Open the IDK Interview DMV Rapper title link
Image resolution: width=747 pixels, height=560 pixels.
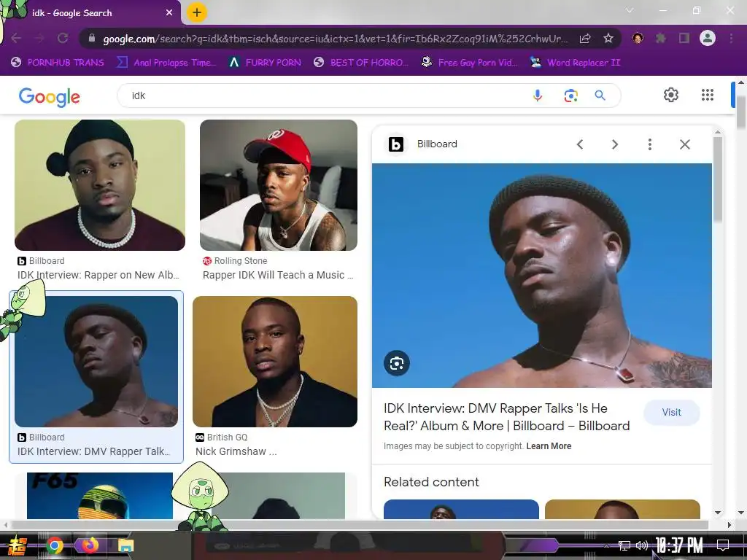pyautogui.click(x=507, y=416)
